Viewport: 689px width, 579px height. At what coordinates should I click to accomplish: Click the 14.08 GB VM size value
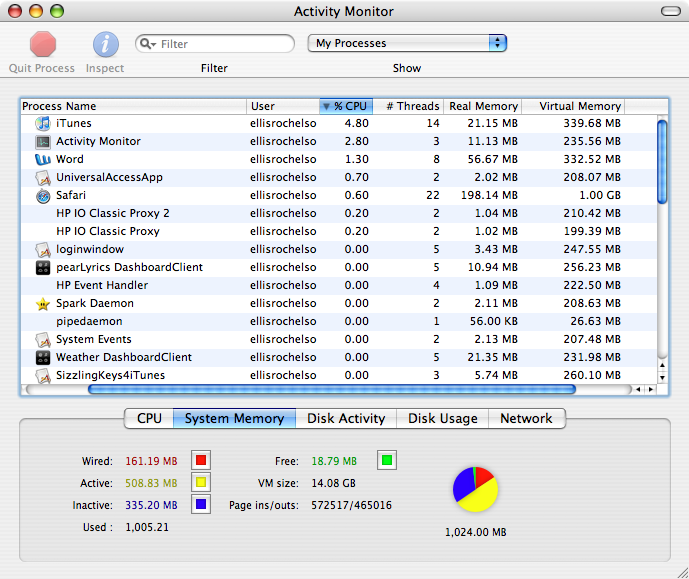(x=334, y=483)
